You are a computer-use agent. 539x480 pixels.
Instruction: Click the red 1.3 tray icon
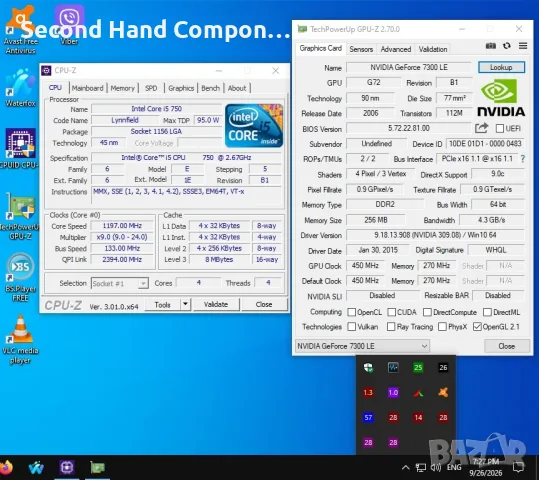[x=368, y=392]
